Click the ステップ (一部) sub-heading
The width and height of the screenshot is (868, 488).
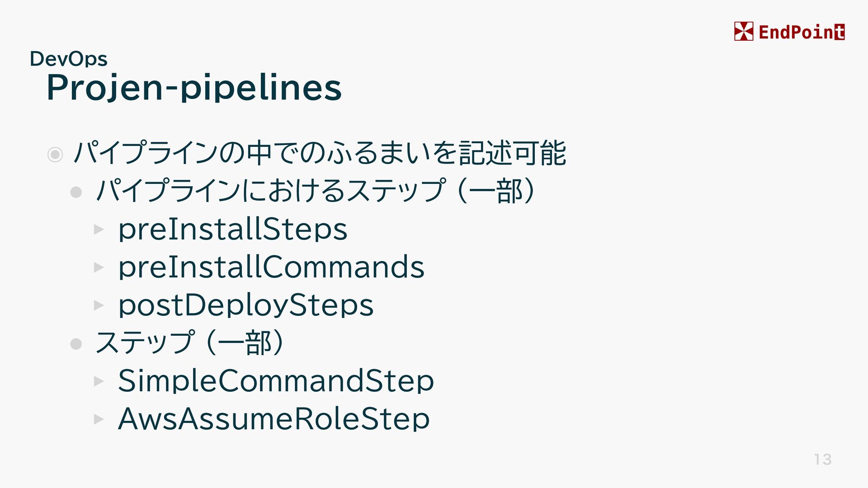pyautogui.click(x=190, y=343)
